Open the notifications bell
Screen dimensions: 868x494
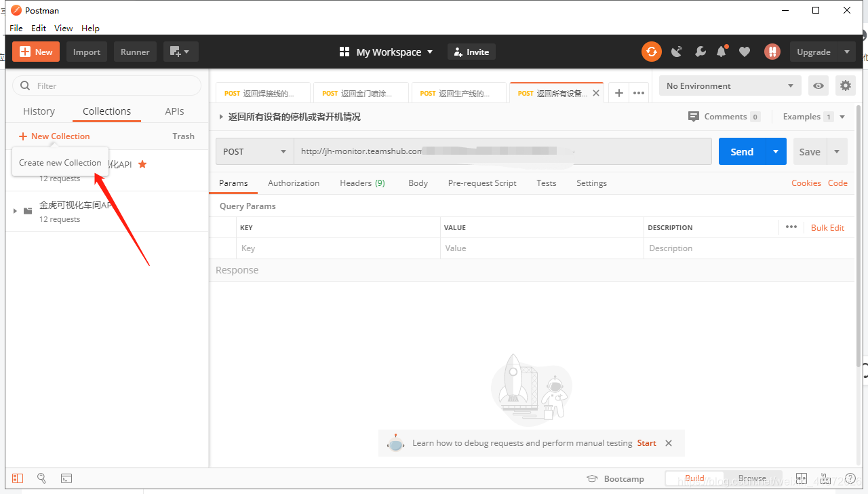pos(722,52)
